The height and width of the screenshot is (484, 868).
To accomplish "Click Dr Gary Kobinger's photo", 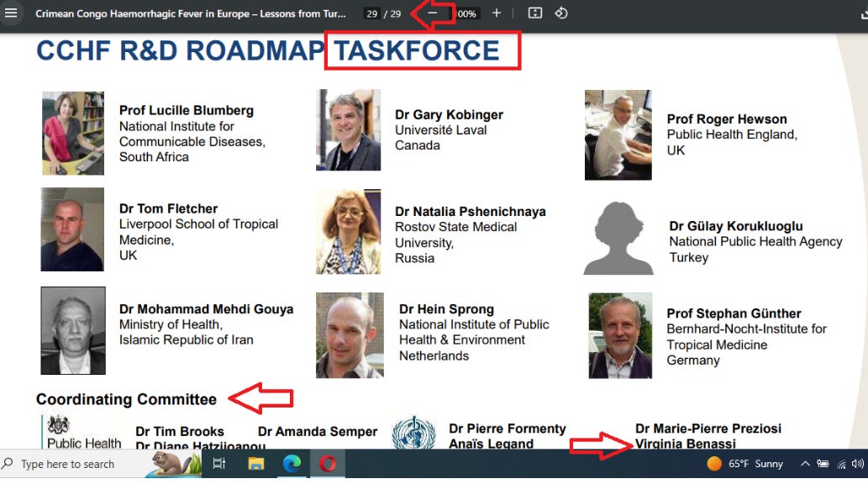I will pyautogui.click(x=348, y=130).
